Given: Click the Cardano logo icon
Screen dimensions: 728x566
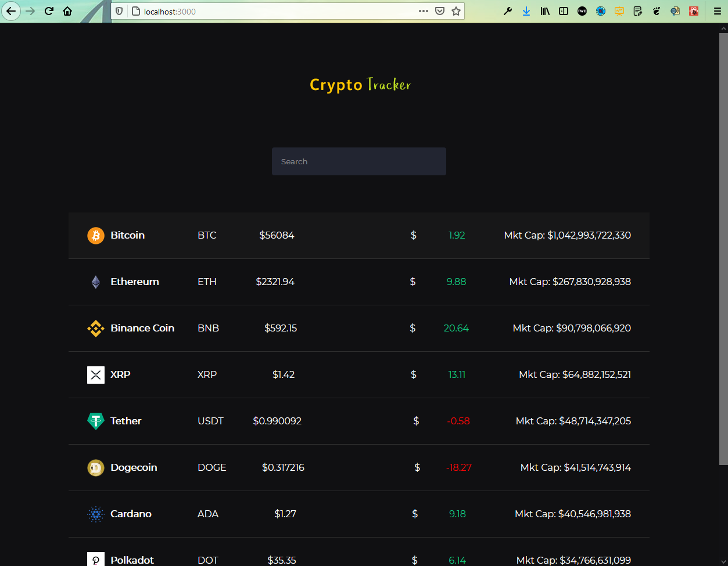Looking at the screenshot, I should click(x=96, y=514).
